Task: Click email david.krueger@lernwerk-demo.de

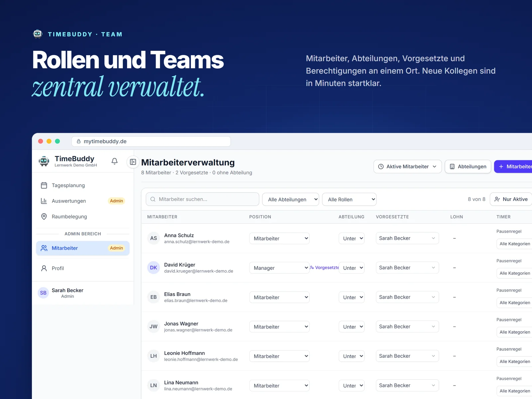Action: [199, 271]
